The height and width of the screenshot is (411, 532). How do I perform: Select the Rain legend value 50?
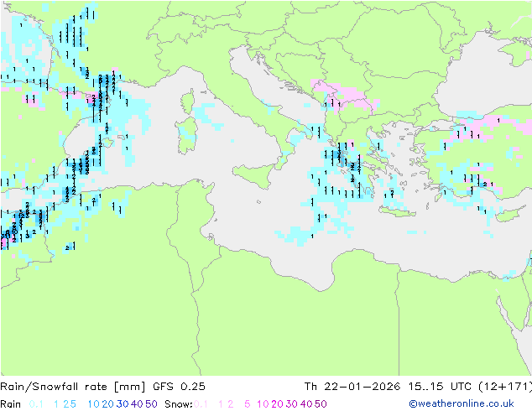coord(151,404)
